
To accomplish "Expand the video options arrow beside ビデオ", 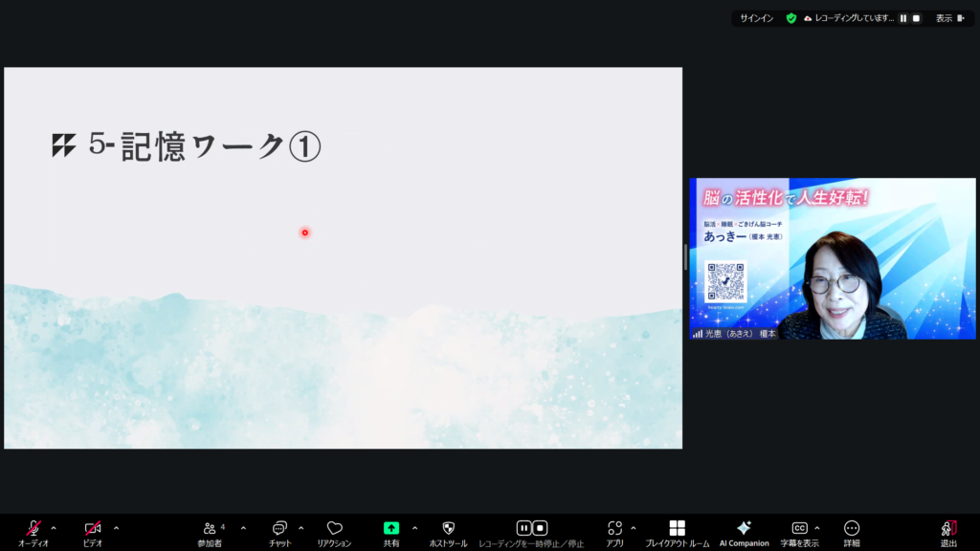I will point(117,528).
